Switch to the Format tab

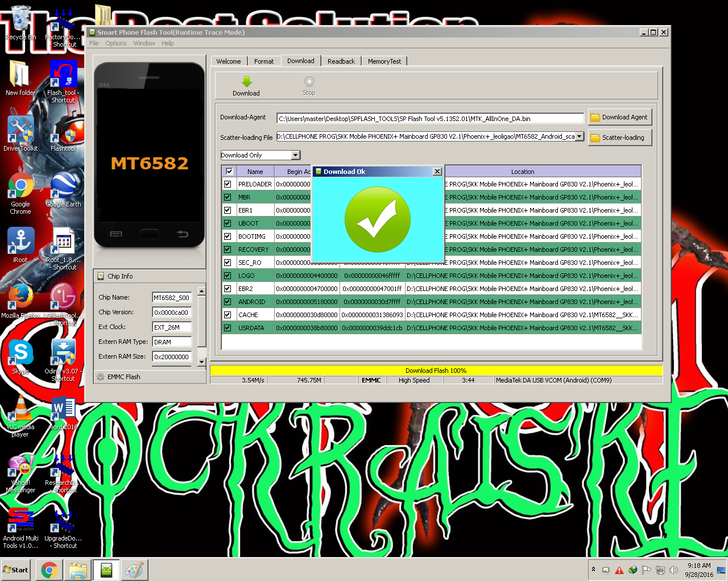264,61
